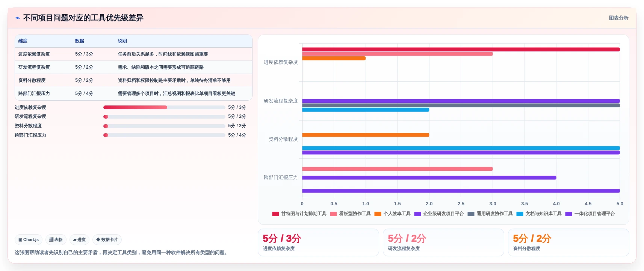Click the 研发流程复杂度 y-axis label in chart
This screenshot has width=644, height=271.
(281, 101)
